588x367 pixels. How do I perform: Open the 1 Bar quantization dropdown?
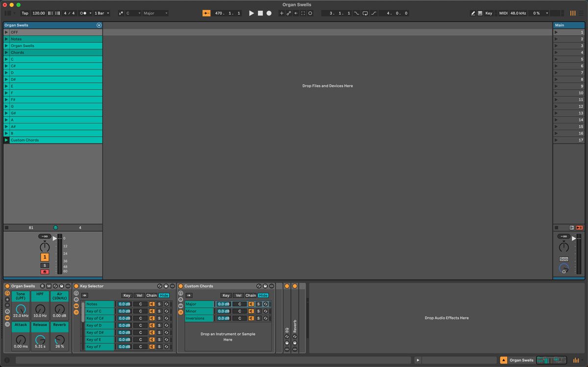[101, 13]
